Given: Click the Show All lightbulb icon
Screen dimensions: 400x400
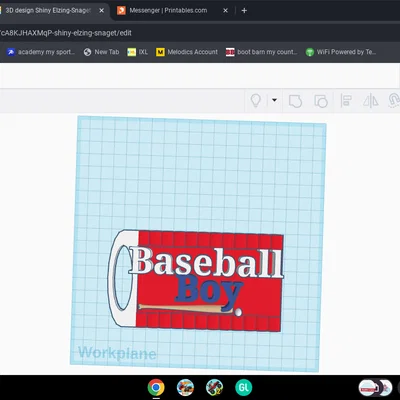Looking at the screenshot, I should [256, 100].
